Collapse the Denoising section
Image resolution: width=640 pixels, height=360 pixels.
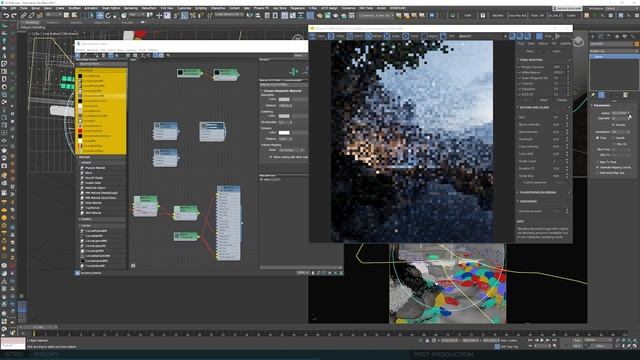pyautogui.click(x=527, y=201)
